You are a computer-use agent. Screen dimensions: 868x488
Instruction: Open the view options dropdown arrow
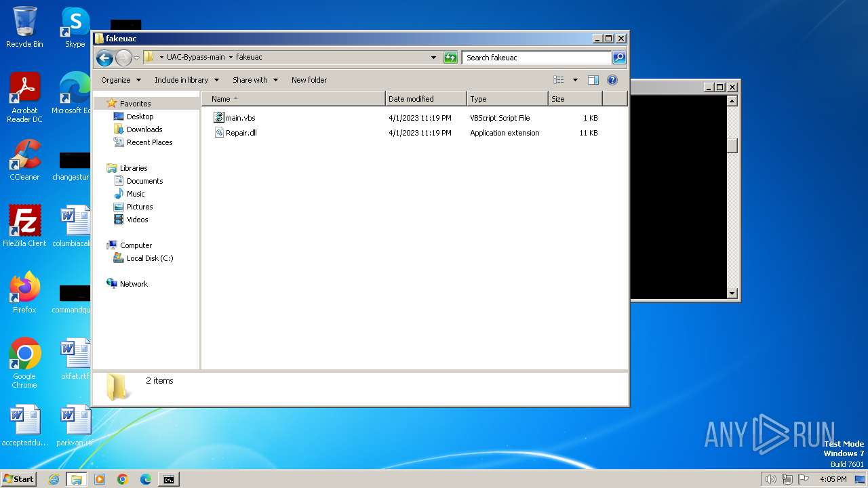(x=575, y=80)
